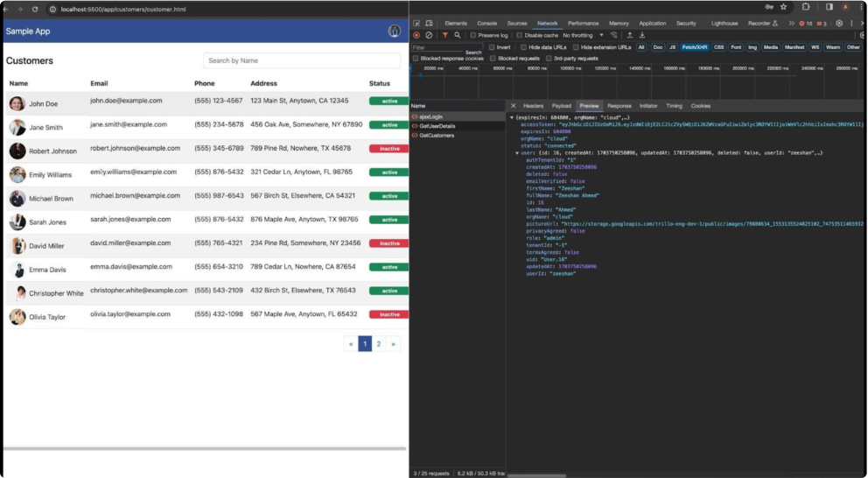Image resolution: width=868 pixels, height=478 pixels.
Task: Close the request details panel X
Action: pyautogui.click(x=513, y=106)
